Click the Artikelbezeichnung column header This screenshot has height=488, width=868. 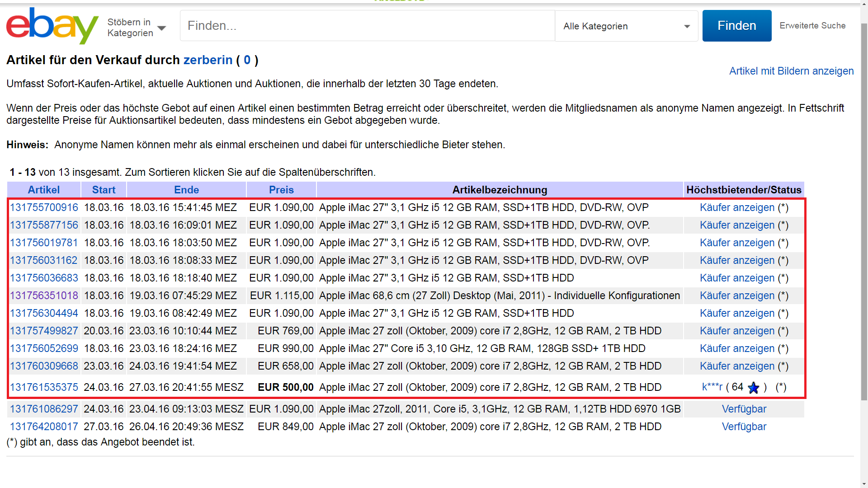[500, 190]
